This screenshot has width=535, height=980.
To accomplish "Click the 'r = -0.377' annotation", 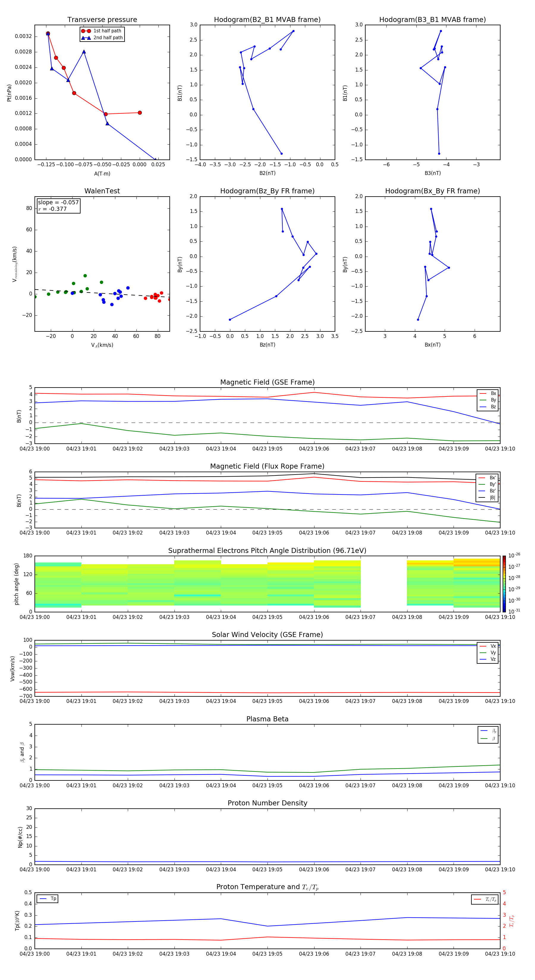I will point(53,209).
